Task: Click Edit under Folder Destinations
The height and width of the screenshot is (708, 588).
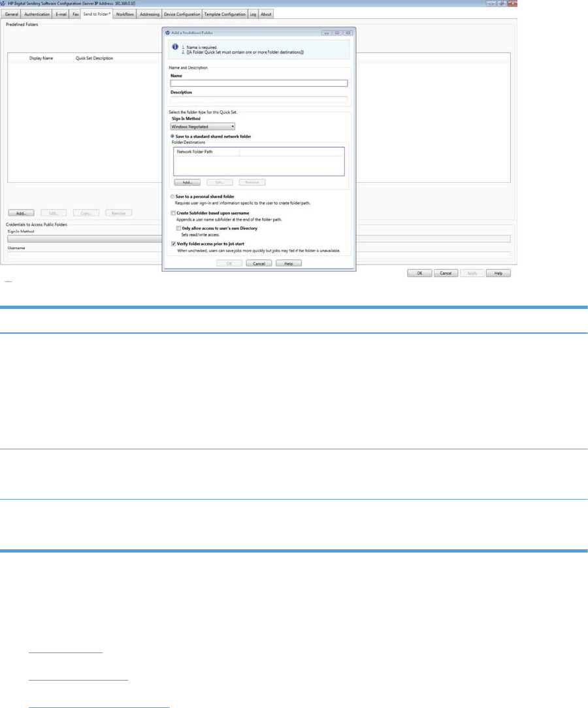Action: (220, 182)
